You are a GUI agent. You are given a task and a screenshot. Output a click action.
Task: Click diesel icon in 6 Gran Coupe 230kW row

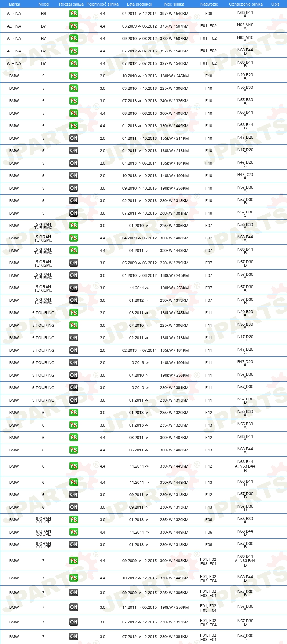pyautogui.click(x=73, y=545)
